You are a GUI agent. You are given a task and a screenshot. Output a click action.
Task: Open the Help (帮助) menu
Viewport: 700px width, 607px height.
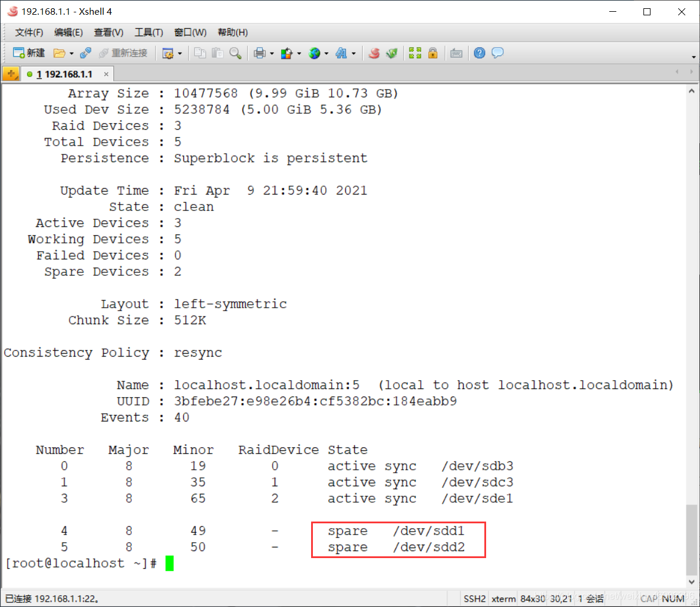pos(233,32)
